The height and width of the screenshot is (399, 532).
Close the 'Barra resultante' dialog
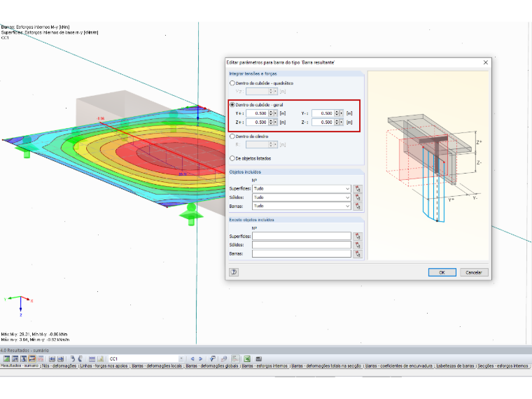[x=486, y=62]
